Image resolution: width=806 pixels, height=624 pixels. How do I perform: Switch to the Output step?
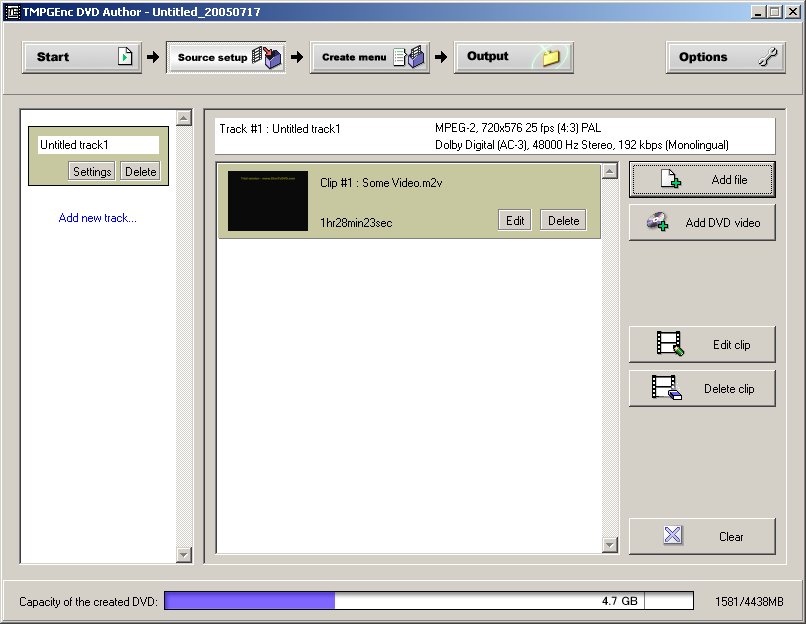pos(514,57)
